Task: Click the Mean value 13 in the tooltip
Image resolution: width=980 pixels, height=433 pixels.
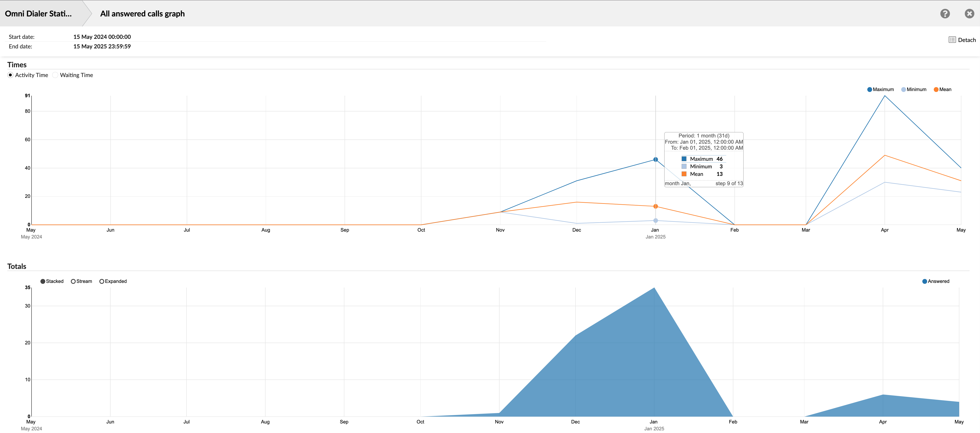Action: [720, 174]
